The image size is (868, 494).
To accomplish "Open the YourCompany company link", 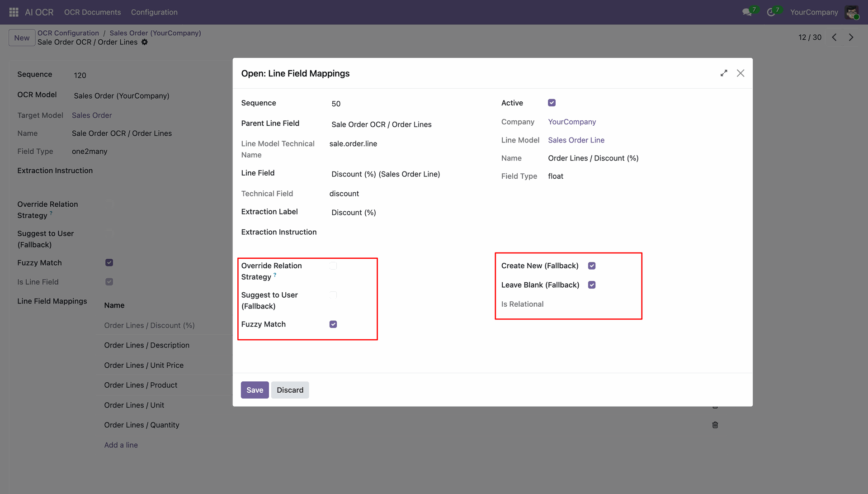I will pyautogui.click(x=572, y=122).
